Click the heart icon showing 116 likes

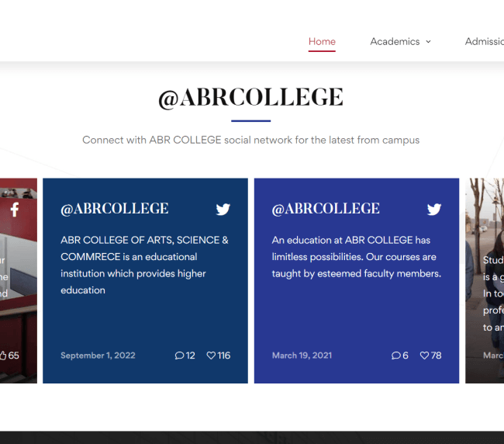[211, 356]
